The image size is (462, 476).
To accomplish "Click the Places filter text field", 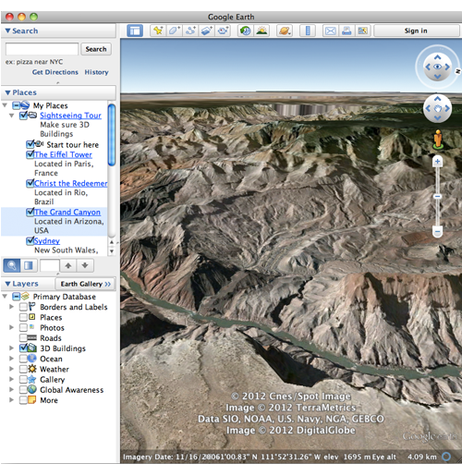I will pyautogui.click(x=50, y=265).
